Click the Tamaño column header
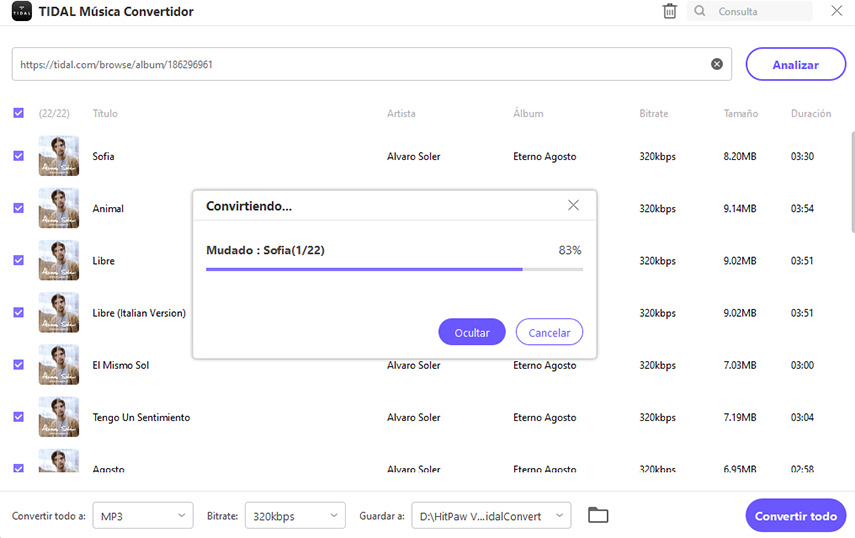 click(x=740, y=113)
